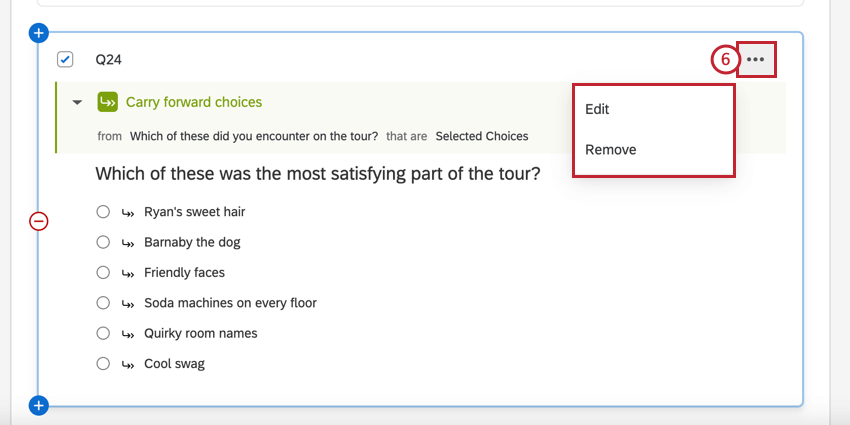
Task: Click the three-dot options menu button
Action: [756, 60]
